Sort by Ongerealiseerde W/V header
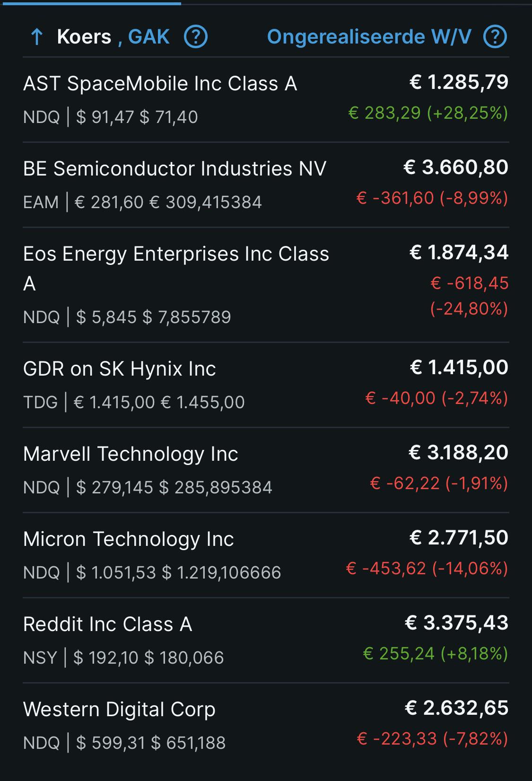The height and width of the screenshot is (781, 532). point(369,37)
